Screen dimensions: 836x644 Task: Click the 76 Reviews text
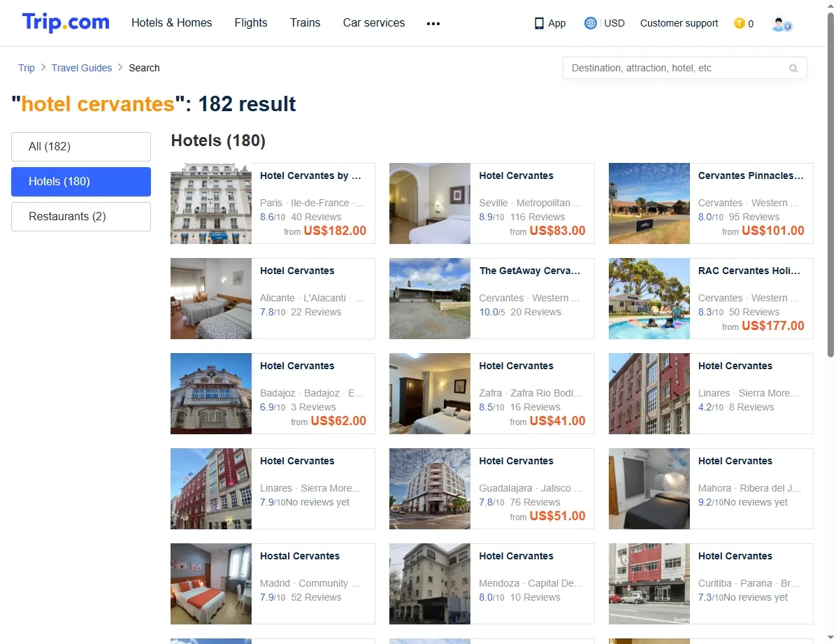click(x=535, y=502)
